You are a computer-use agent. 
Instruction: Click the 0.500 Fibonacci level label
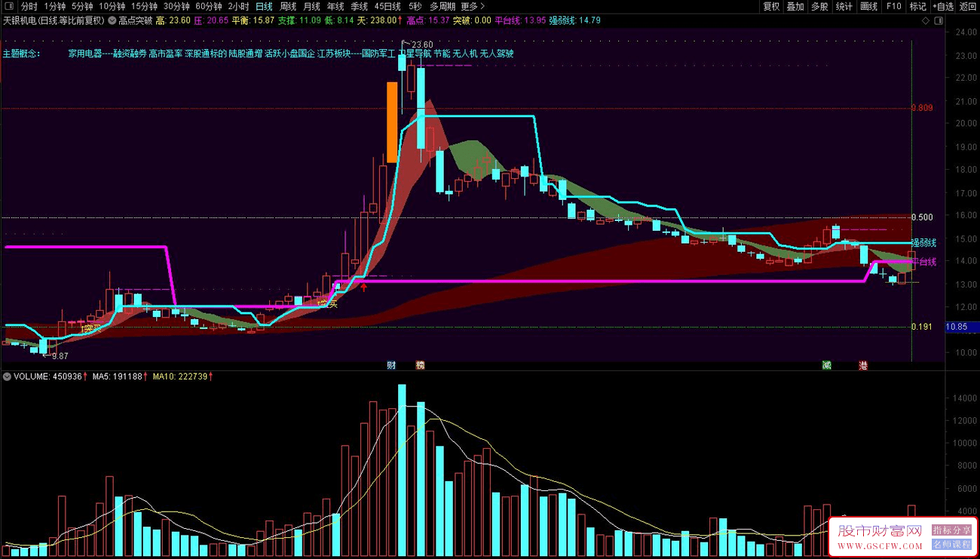coord(922,217)
